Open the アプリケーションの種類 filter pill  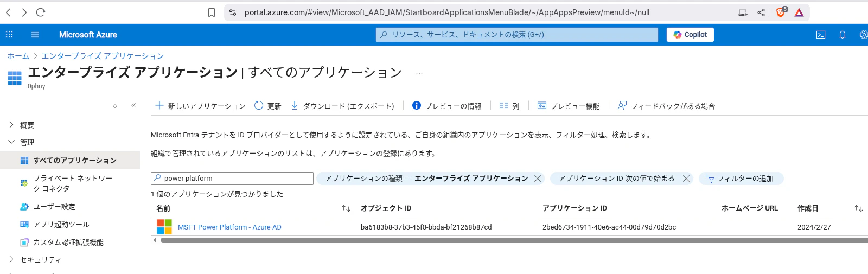click(426, 178)
